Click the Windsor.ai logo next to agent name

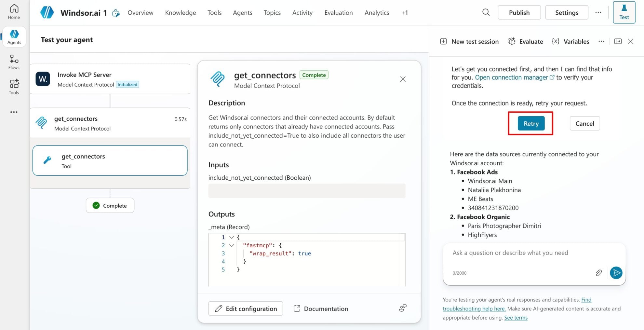[47, 12]
